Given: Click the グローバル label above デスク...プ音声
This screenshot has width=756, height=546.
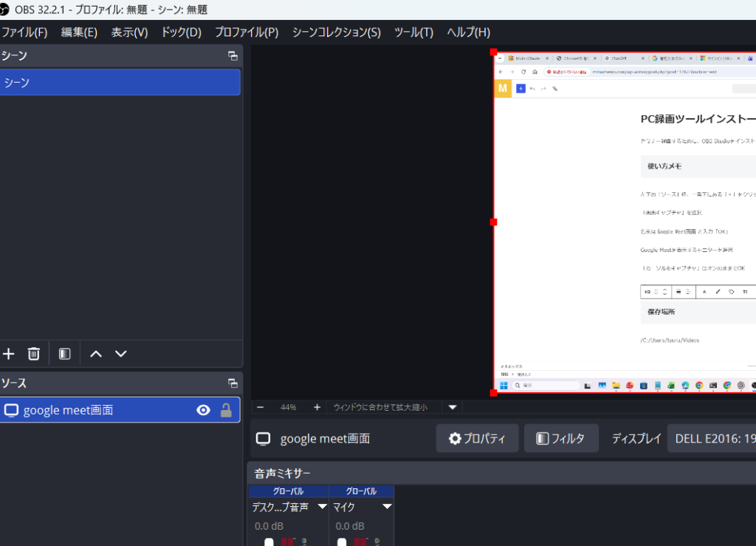Looking at the screenshot, I should (289, 491).
